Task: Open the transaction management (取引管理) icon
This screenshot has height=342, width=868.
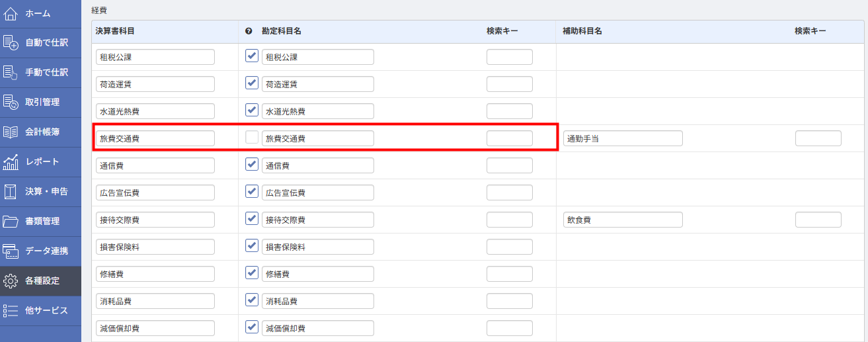Action: (x=11, y=103)
